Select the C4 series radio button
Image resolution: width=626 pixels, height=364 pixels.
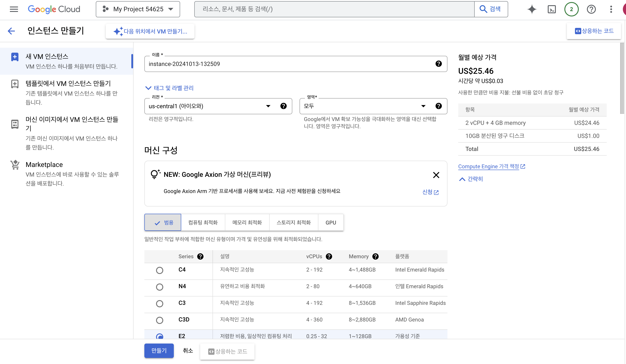(x=159, y=270)
